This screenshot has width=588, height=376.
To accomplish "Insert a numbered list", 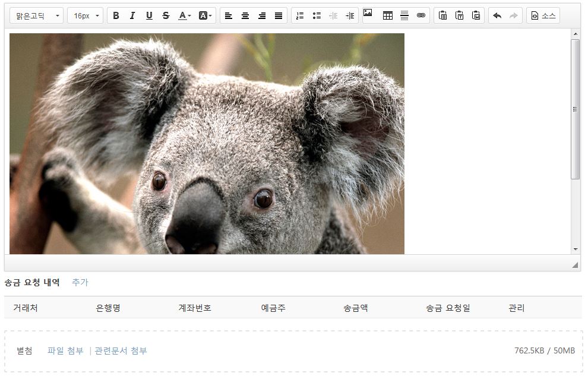I will pyautogui.click(x=300, y=16).
